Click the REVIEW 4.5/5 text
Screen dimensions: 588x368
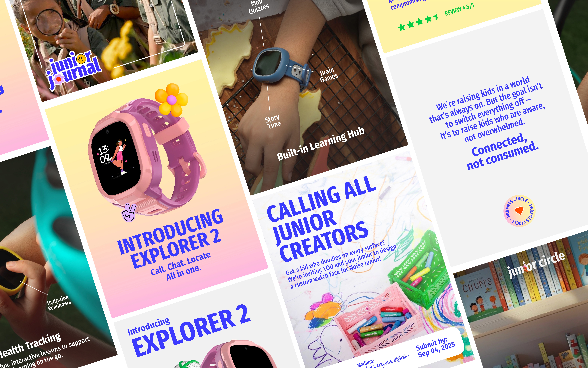pos(459,9)
